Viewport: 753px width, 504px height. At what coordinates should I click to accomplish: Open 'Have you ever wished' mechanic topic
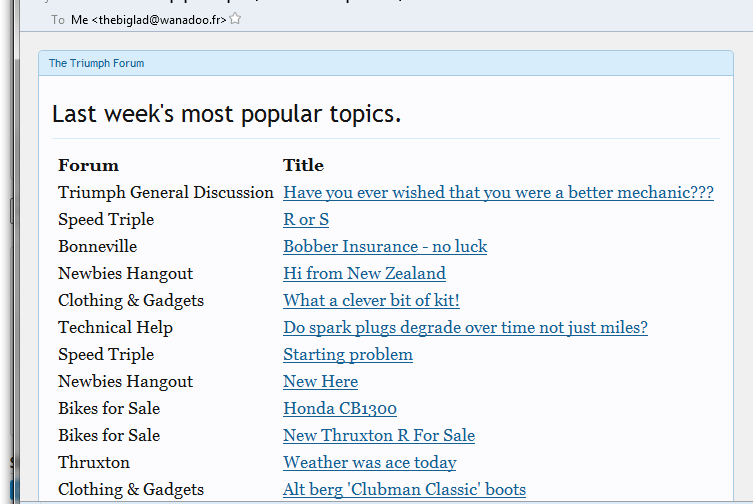coord(498,193)
